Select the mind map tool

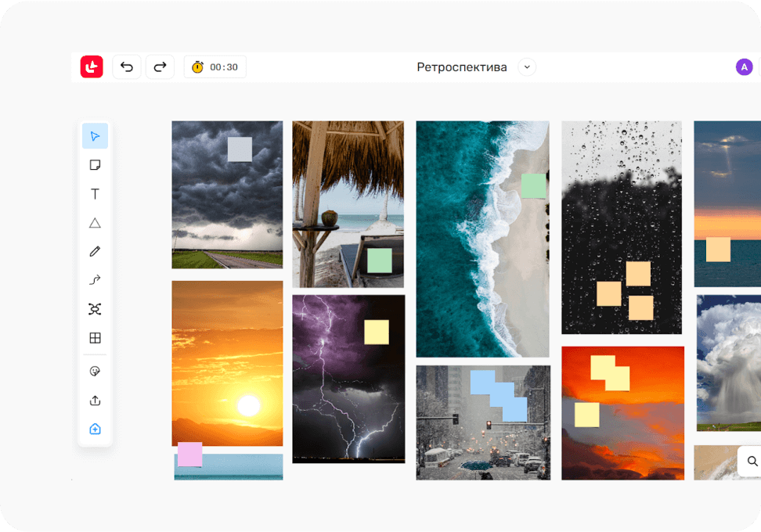(x=95, y=309)
